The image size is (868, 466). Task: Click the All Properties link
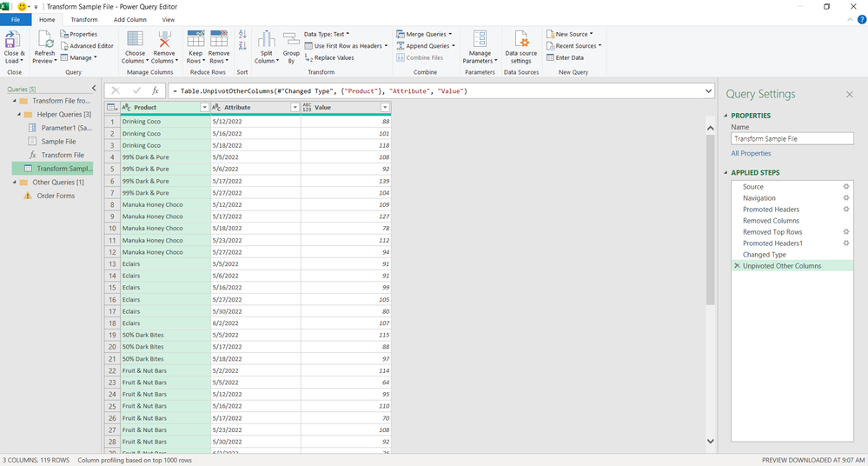point(751,154)
